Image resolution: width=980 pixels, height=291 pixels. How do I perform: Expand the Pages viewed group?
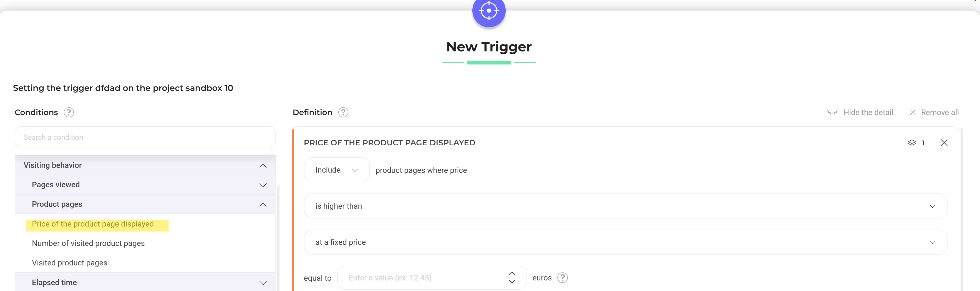263,185
